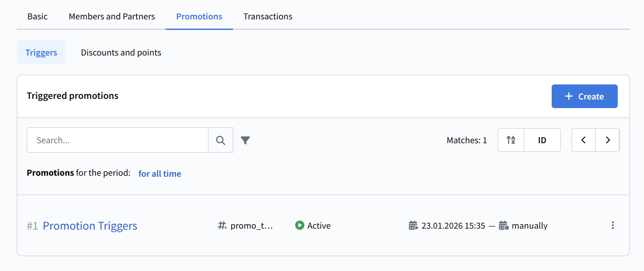644x271 pixels.
Task: Click the green Active status icon
Action: 299,225
